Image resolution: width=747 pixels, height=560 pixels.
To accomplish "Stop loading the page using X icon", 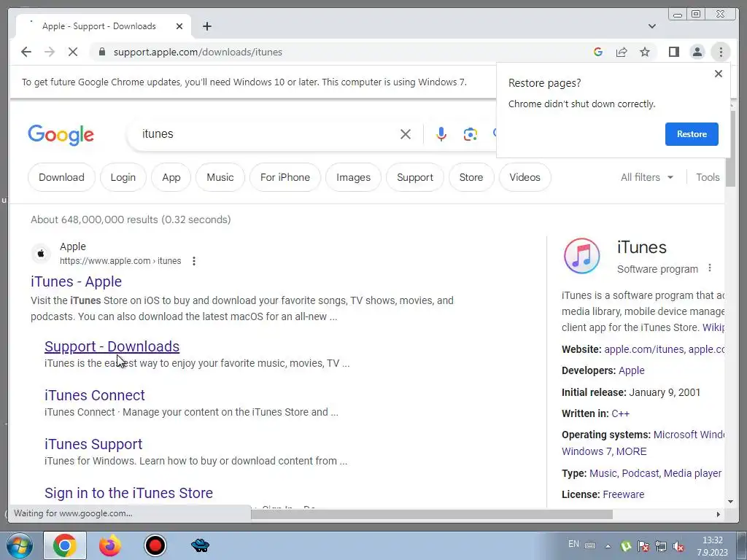I will click(x=73, y=52).
